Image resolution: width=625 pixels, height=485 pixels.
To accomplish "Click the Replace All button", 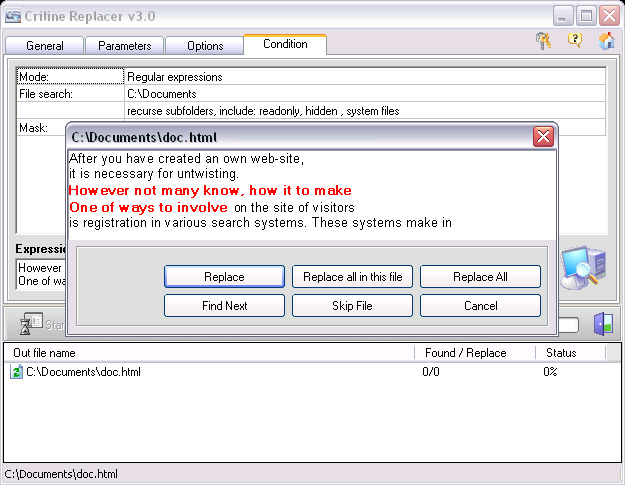I will tap(480, 277).
